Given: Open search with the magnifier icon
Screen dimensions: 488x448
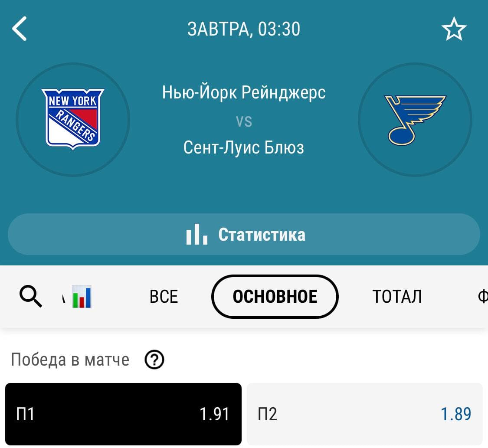Looking at the screenshot, I should 30,296.
